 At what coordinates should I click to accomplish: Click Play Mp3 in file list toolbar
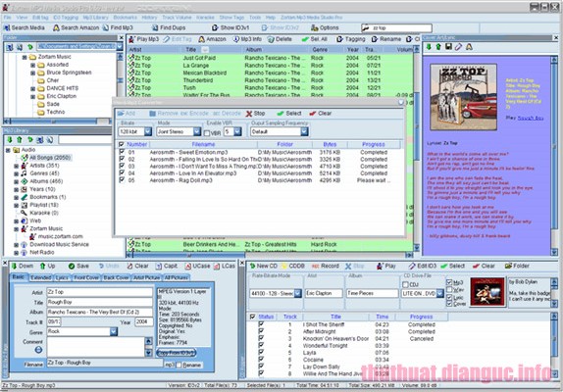point(143,39)
